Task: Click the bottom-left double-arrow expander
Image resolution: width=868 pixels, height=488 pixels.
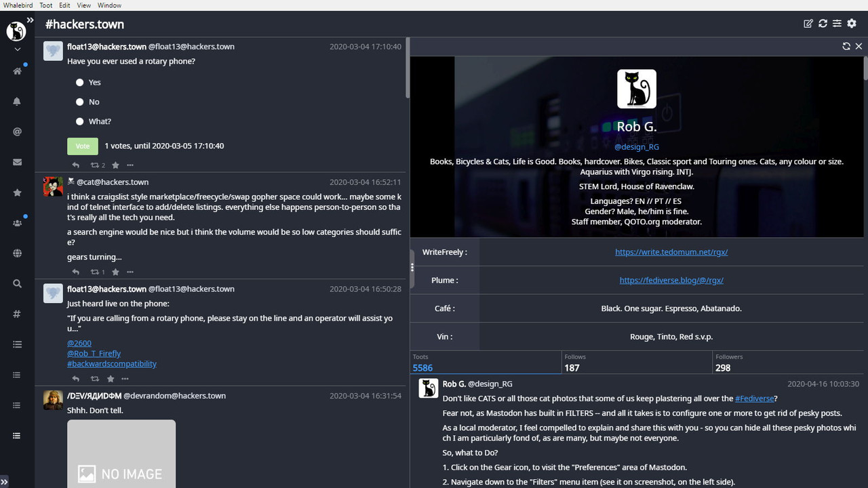Action: [x=5, y=483]
